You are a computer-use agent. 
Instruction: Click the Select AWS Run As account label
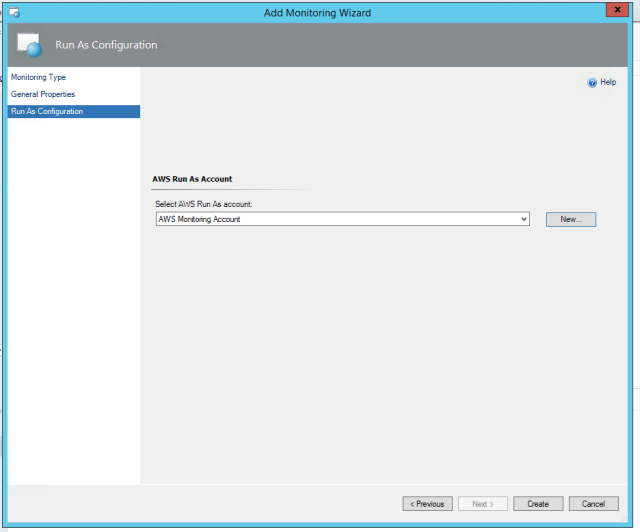tap(203, 204)
